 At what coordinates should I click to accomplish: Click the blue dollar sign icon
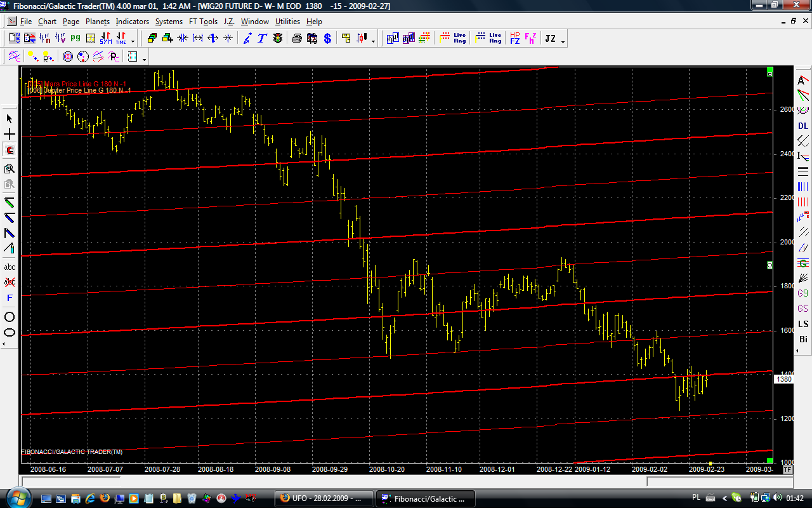tap(327, 39)
